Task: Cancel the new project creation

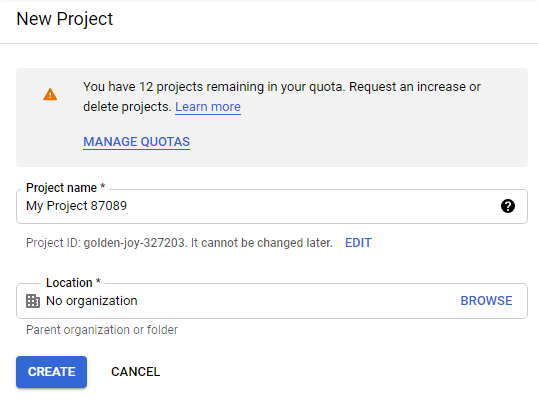Action: point(136,372)
